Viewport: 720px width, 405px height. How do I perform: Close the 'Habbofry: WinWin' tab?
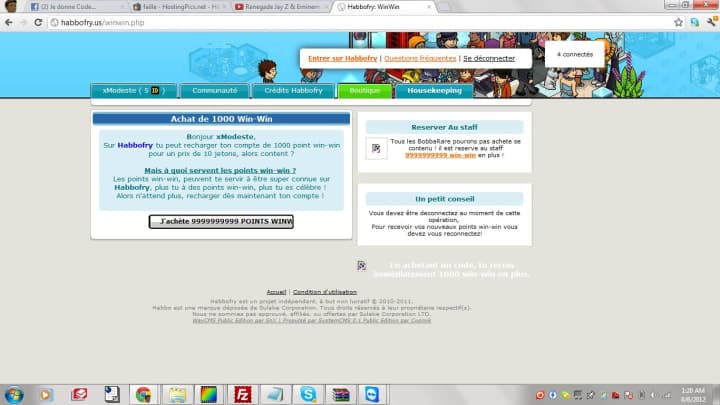point(429,7)
